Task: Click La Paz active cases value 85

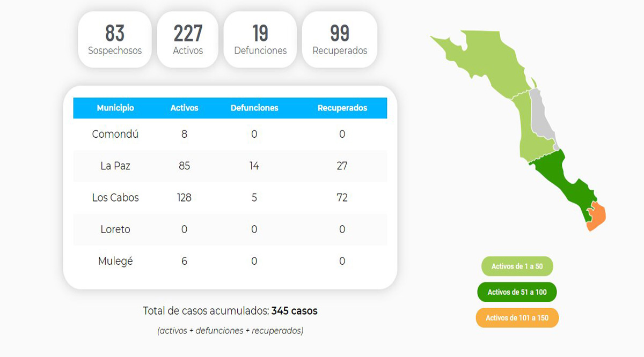Action: point(184,166)
